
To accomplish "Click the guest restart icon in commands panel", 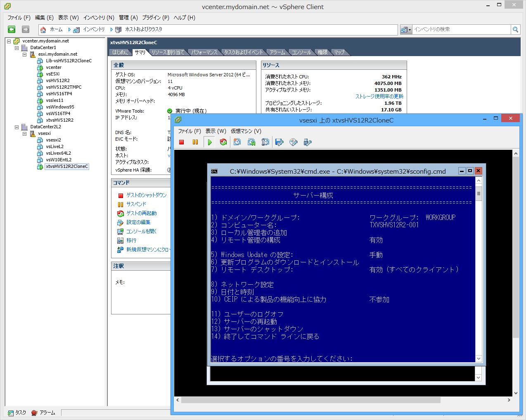I will (121, 213).
